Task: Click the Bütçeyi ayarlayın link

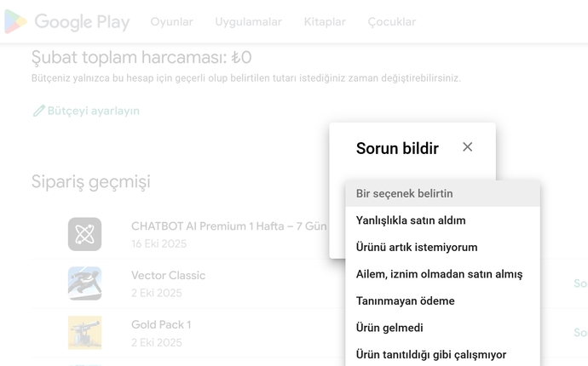Action: coord(94,111)
